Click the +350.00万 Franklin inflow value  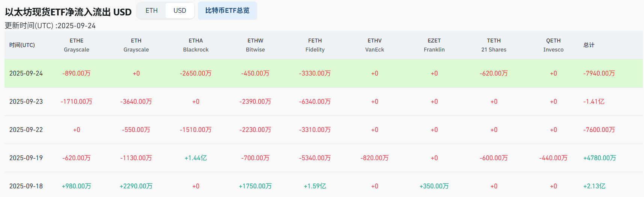(x=434, y=186)
